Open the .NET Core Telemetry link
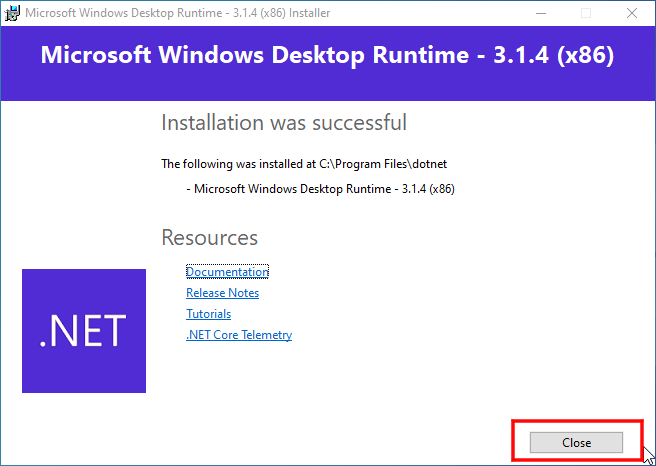This screenshot has width=656, height=466. pos(239,335)
